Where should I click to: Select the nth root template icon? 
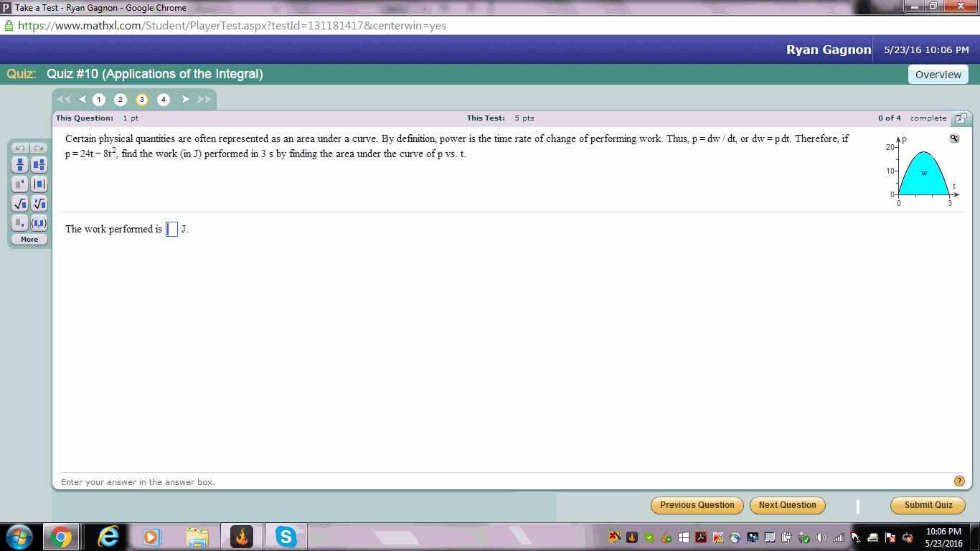39,203
